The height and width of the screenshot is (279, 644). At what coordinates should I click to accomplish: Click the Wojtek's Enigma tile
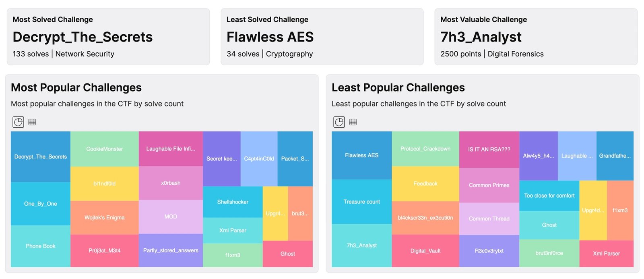pyautogui.click(x=105, y=217)
